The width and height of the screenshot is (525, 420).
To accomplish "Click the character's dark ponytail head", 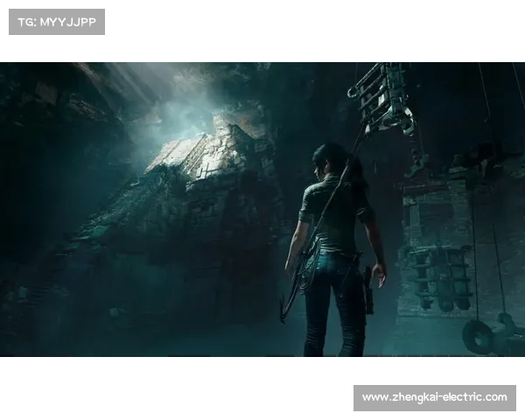I will click(x=332, y=162).
